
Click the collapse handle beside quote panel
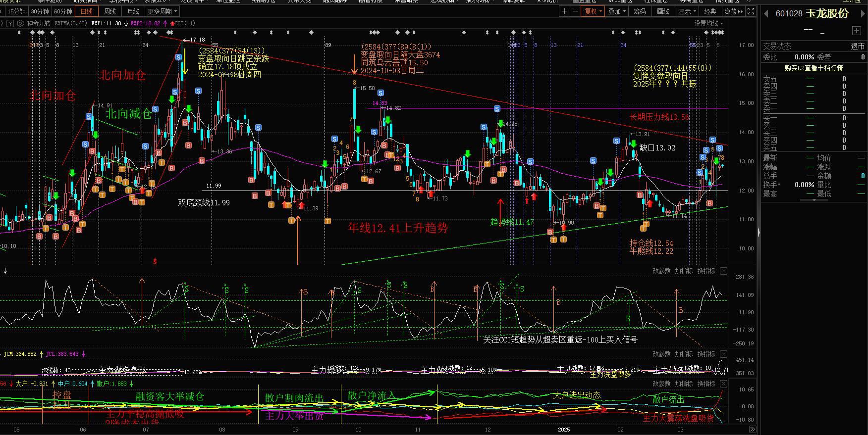[759, 232]
